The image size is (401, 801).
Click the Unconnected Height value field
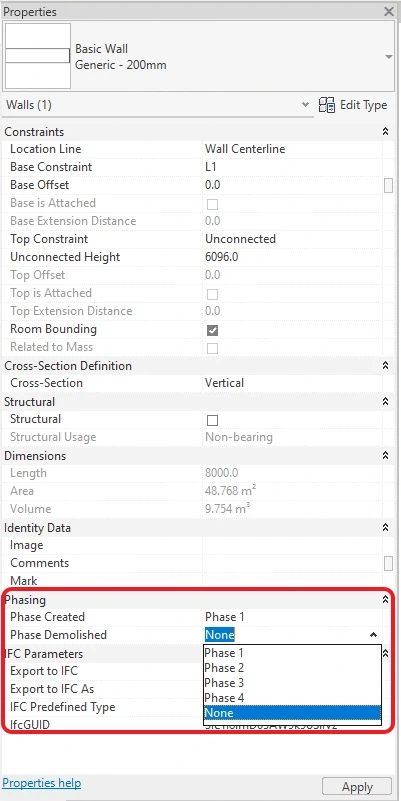tap(293, 257)
